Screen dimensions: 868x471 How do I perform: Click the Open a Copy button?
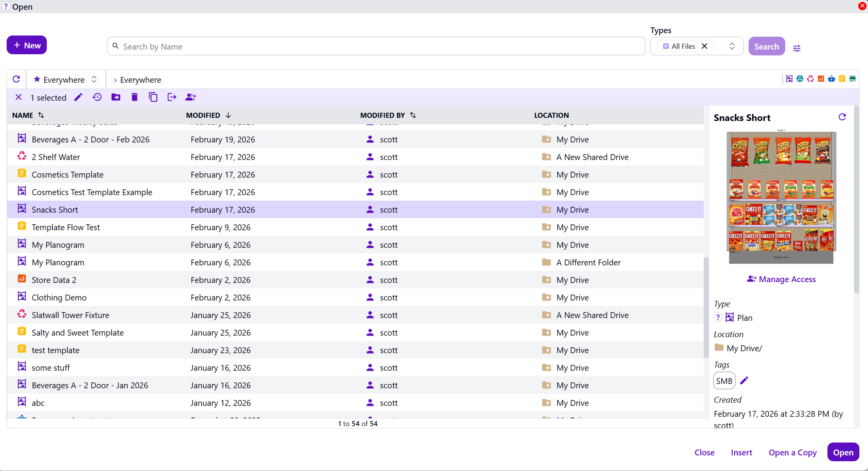click(792, 452)
